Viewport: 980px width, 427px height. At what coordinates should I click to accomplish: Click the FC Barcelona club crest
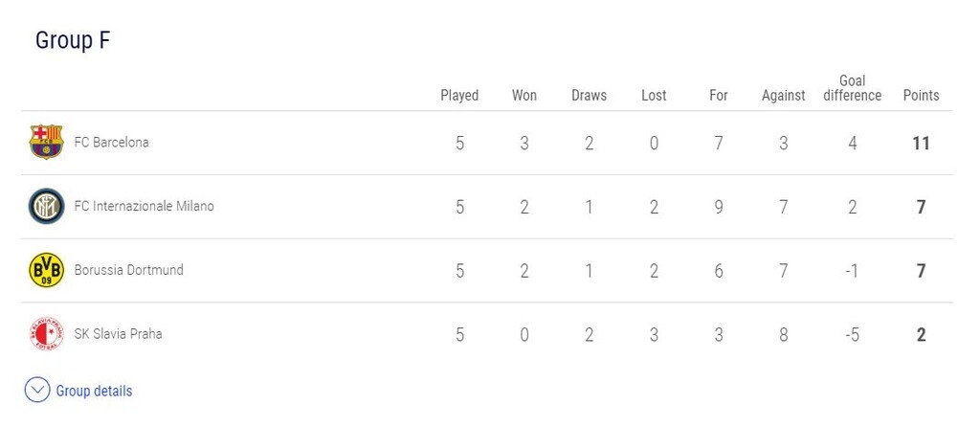(46, 142)
